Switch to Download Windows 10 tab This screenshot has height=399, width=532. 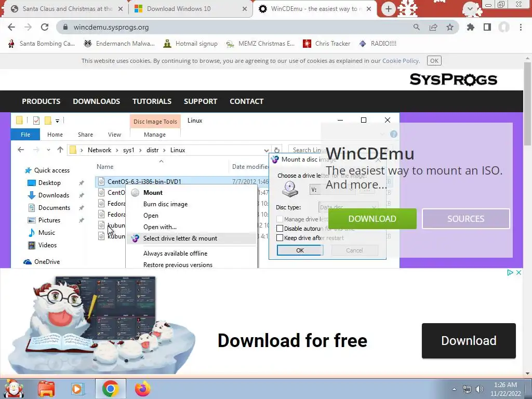[x=190, y=9]
